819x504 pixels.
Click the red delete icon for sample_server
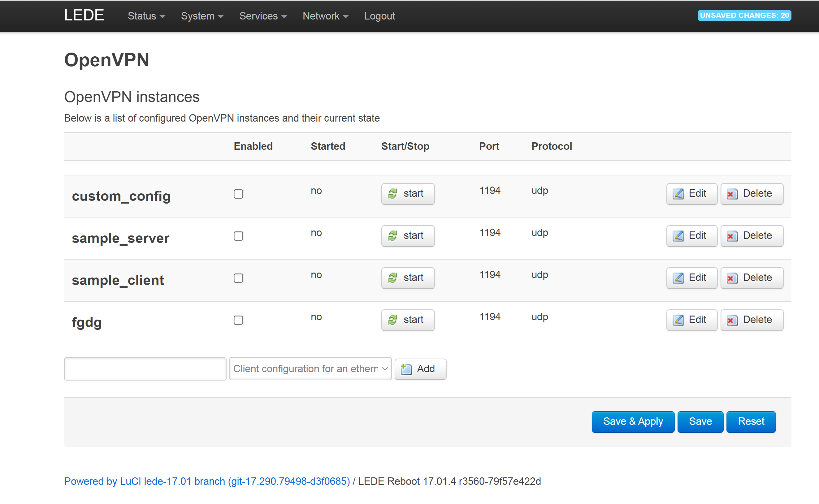point(732,236)
